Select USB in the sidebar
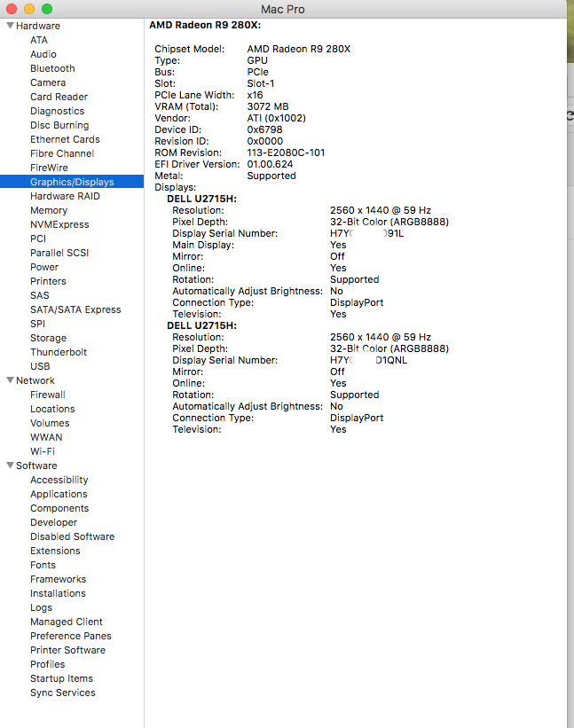The height and width of the screenshot is (728, 574). coord(40,366)
